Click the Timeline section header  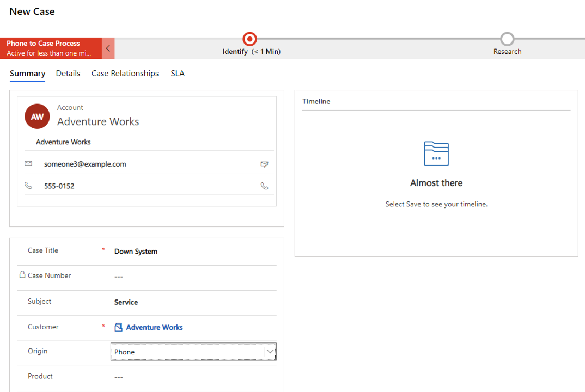coord(316,101)
